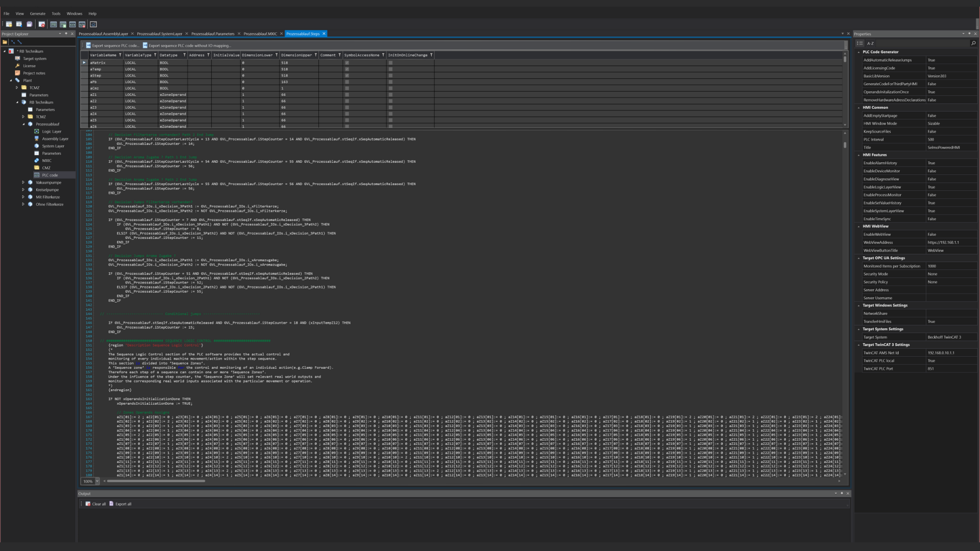Click the PLC Interval value 500
This screenshot has width=980, height=551.
(x=951, y=139)
